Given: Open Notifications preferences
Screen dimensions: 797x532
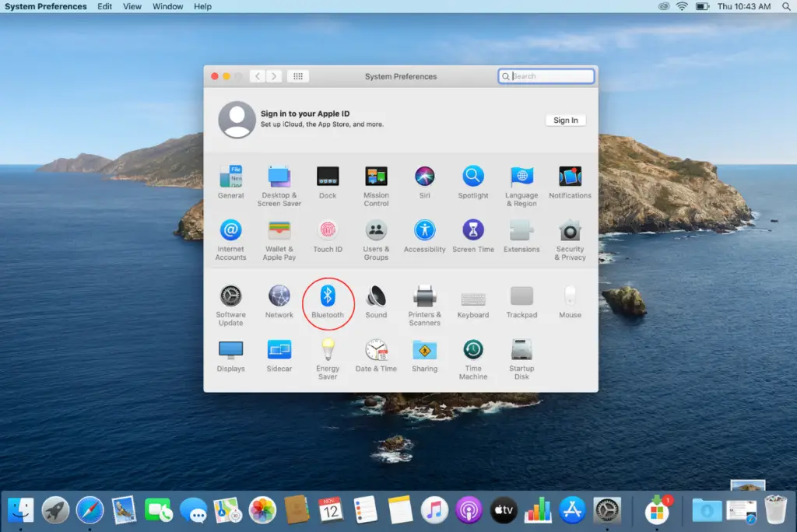Looking at the screenshot, I should click(x=570, y=183).
